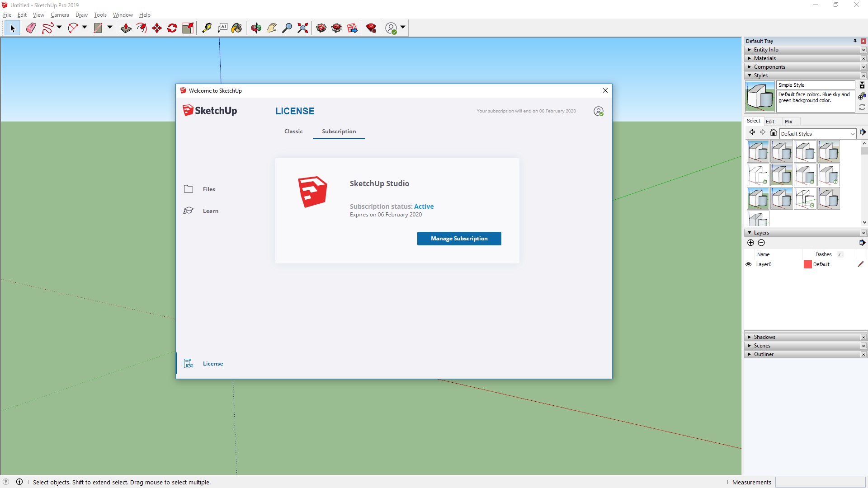
Task: Click the Send to LayOut icon
Action: [x=352, y=28]
